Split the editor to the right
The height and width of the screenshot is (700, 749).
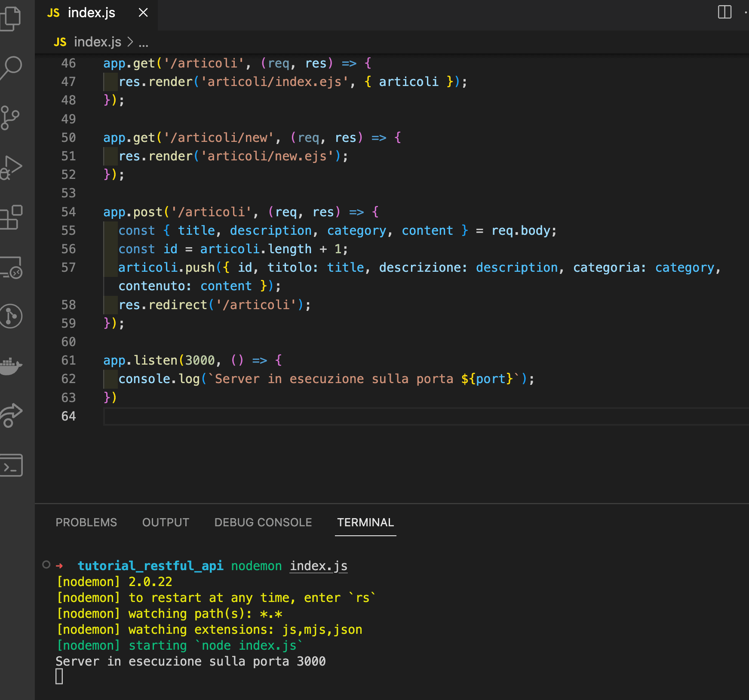click(724, 12)
